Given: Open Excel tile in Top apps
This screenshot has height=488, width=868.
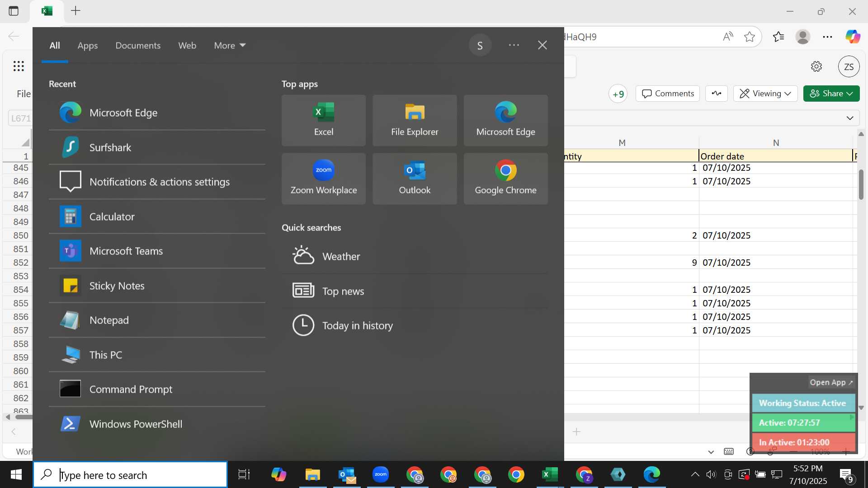Looking at the screenshot, I should [x=324, y=120].
